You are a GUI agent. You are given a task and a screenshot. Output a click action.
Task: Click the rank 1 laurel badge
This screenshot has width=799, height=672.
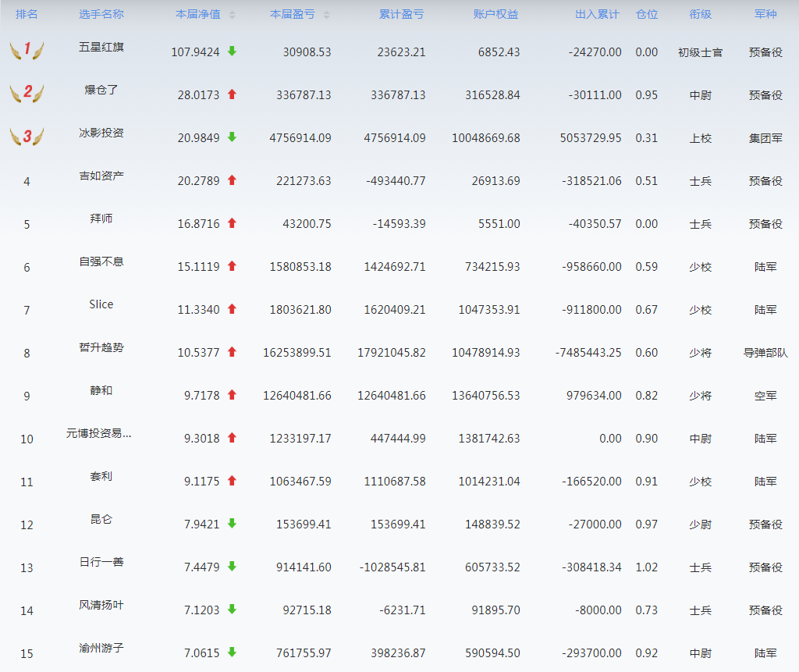(x=27, y=50)
